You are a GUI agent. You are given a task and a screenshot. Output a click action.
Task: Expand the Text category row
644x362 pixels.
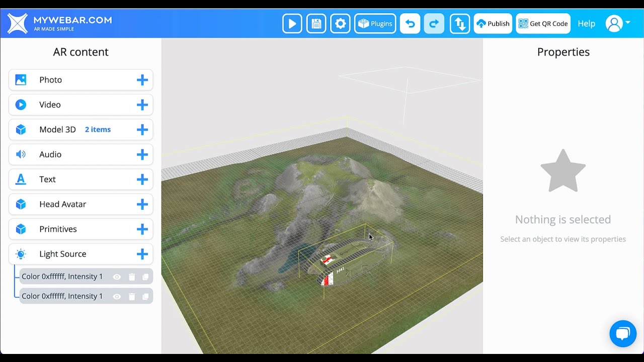(80, 179)
